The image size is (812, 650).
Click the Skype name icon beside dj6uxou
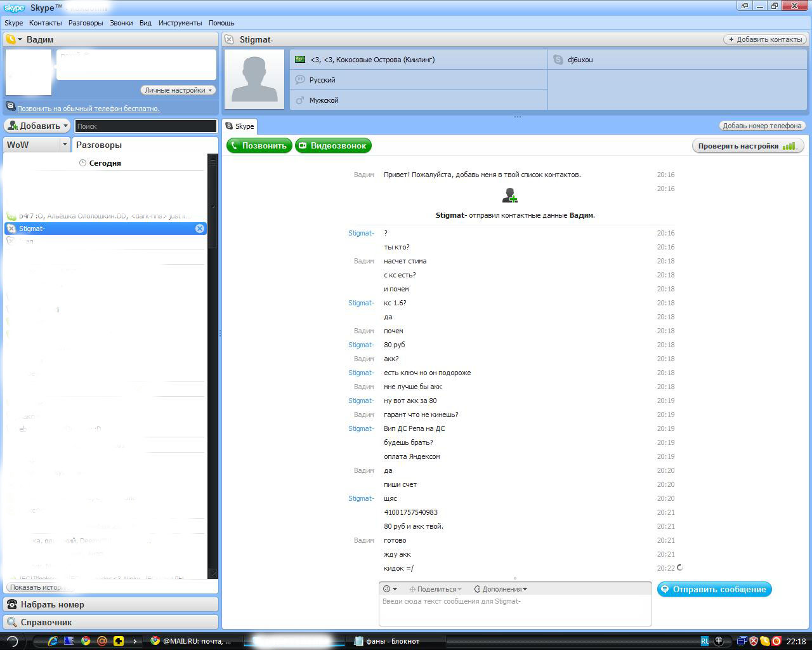(558, 60)
